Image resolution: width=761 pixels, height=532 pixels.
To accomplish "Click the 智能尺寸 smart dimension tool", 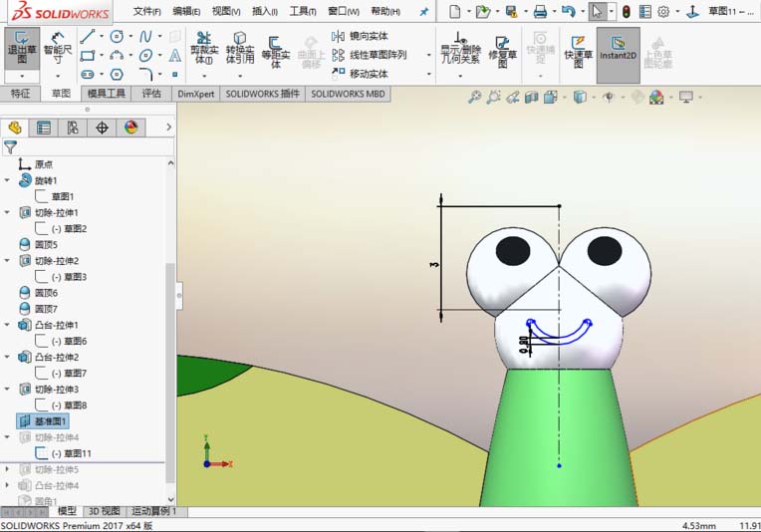I will click(58, 48).
